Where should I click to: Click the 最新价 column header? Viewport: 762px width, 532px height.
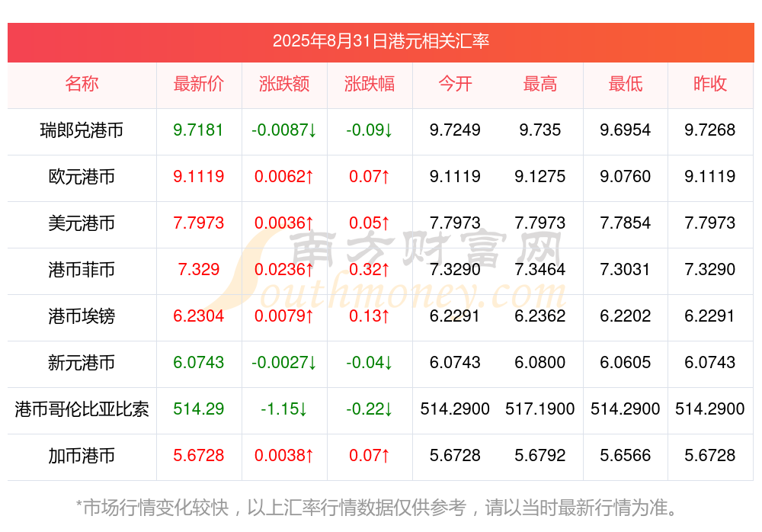198,84
